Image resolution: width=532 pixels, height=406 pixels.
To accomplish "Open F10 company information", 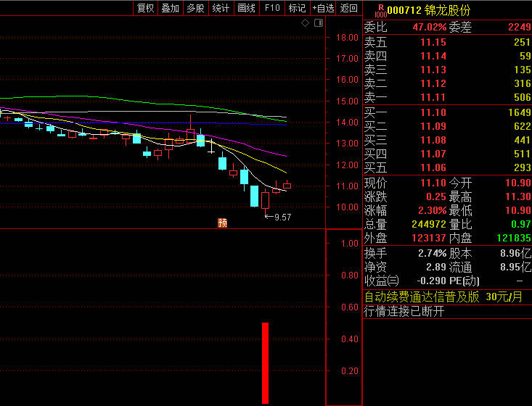I will pos(272,8).
